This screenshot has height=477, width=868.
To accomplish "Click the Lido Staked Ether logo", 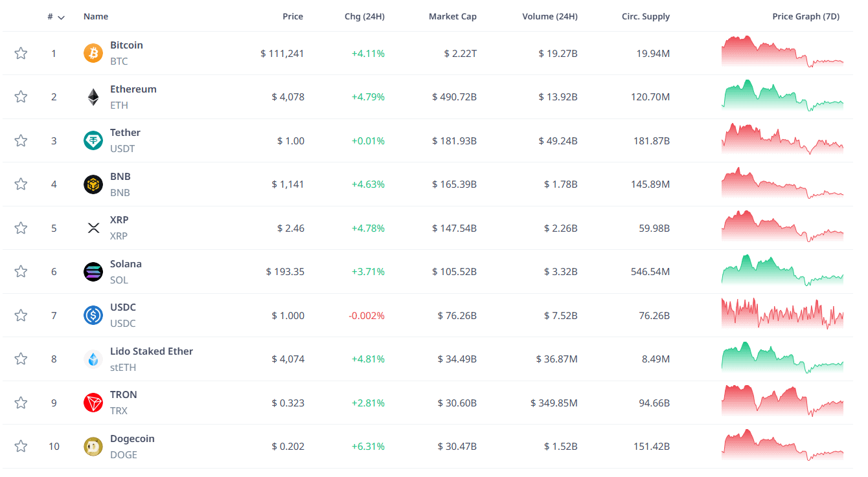I will point(93,359).
